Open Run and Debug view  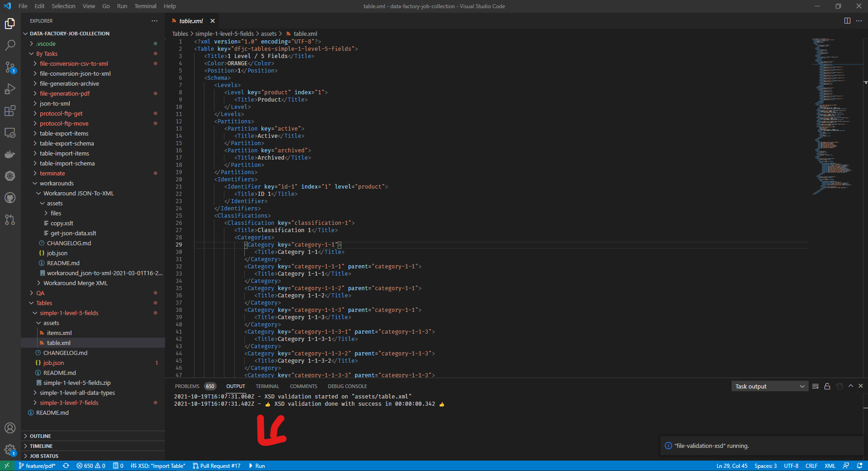10,89
